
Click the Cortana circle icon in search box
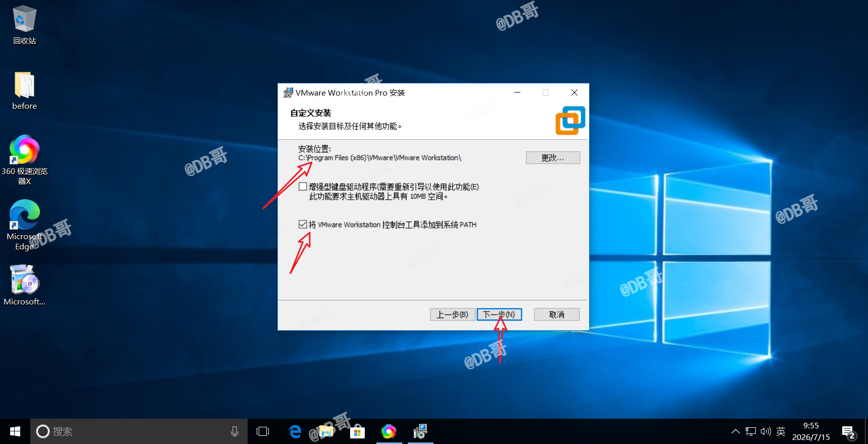(43, 431)
